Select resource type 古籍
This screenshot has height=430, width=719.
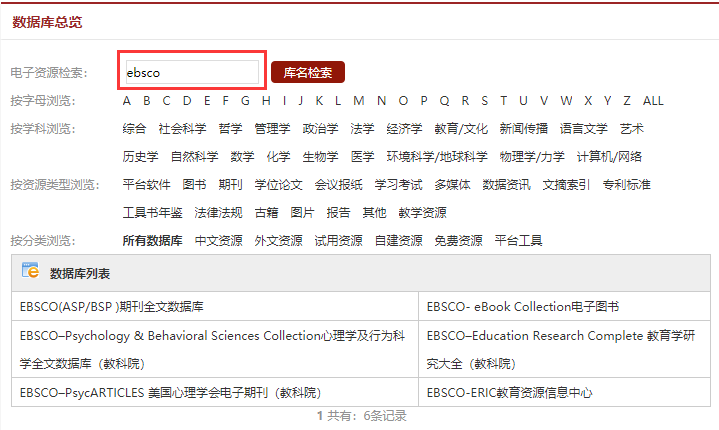(x=266, y=213)
